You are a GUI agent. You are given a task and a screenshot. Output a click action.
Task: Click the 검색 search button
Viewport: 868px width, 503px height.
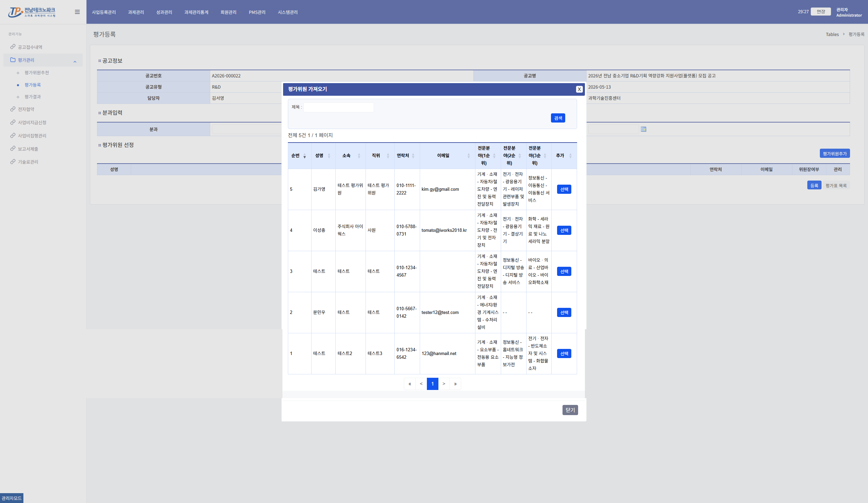click(558, 118)
